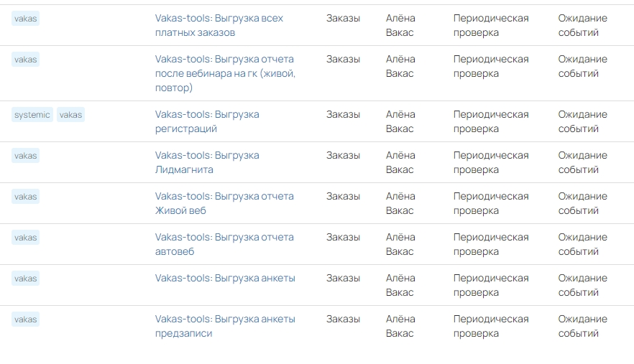Click vakas tag in the анкеты предзаписи row

coord(25,319)
